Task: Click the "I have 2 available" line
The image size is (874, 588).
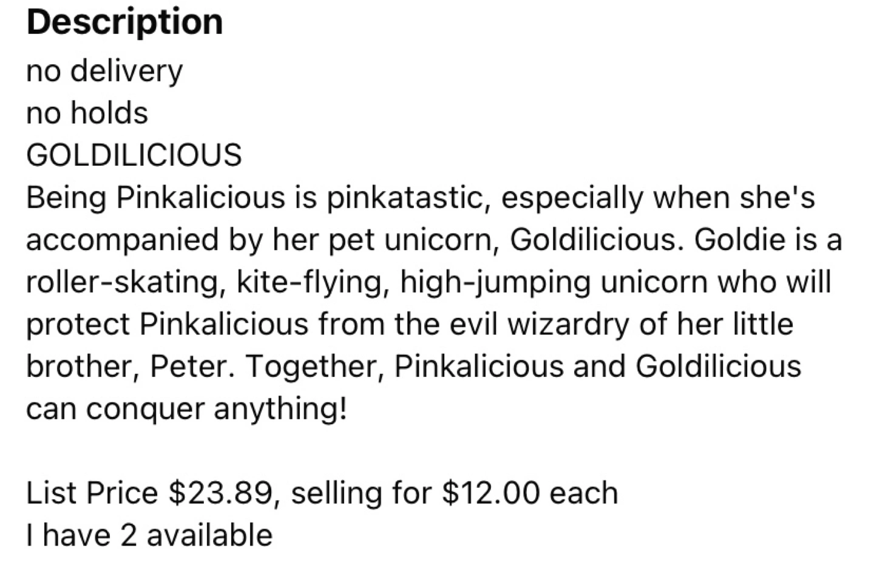Action: 149,535
